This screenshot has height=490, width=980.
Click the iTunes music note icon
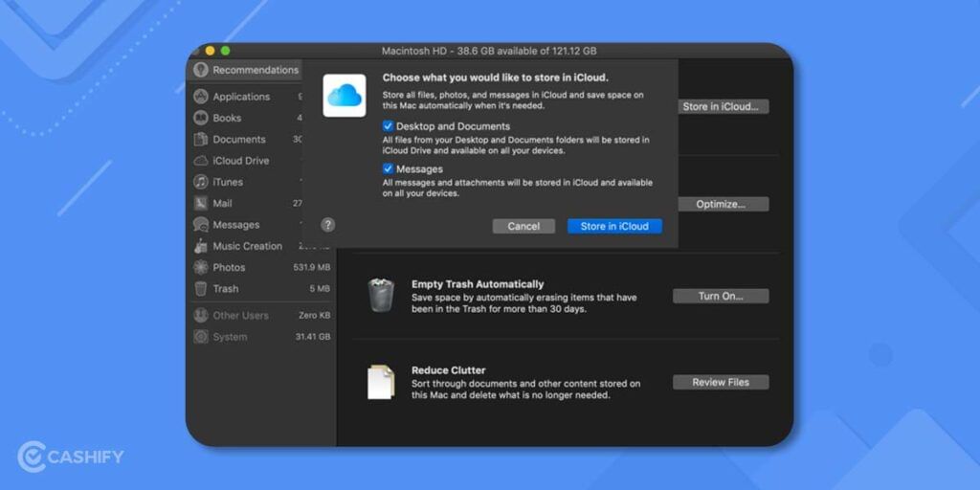point(201,182)
